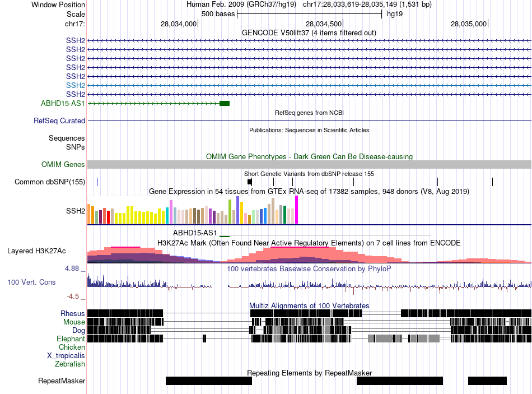Image resolution: width=532 pixels, height=394 pixels.
Task: Click the tall magenta GTEx expression bar
Action: click(297, 210)
